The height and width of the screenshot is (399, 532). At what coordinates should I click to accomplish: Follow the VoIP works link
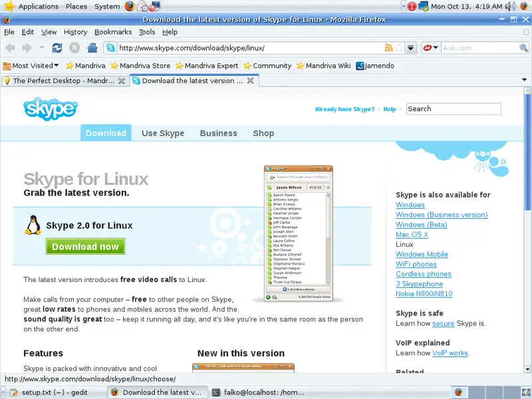click(450, 353)
